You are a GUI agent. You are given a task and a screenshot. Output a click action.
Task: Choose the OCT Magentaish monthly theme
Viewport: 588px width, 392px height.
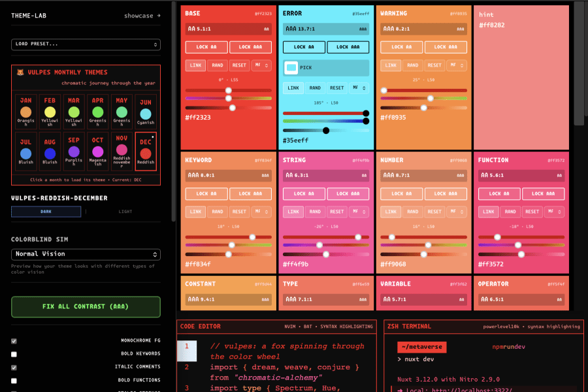(98, 151)
